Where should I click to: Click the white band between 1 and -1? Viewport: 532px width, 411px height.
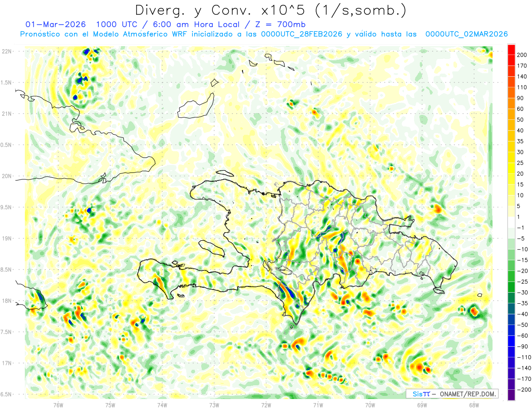coord(511,222)
